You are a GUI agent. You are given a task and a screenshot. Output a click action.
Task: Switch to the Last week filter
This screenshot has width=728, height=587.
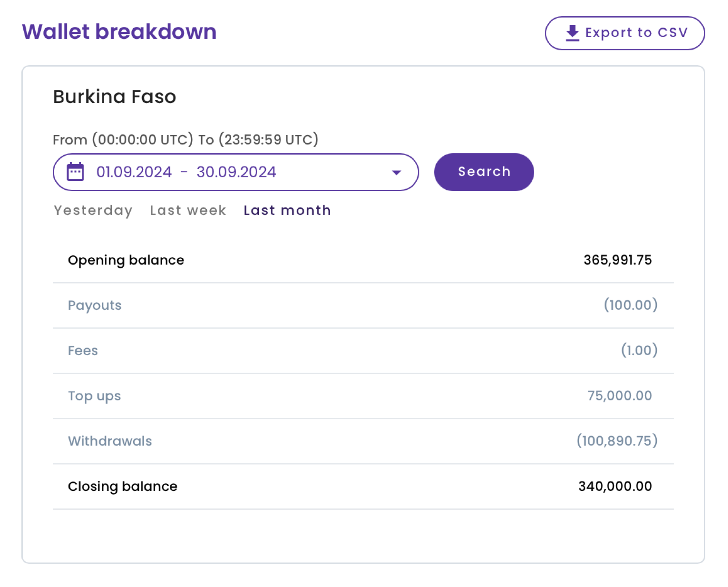187,210
